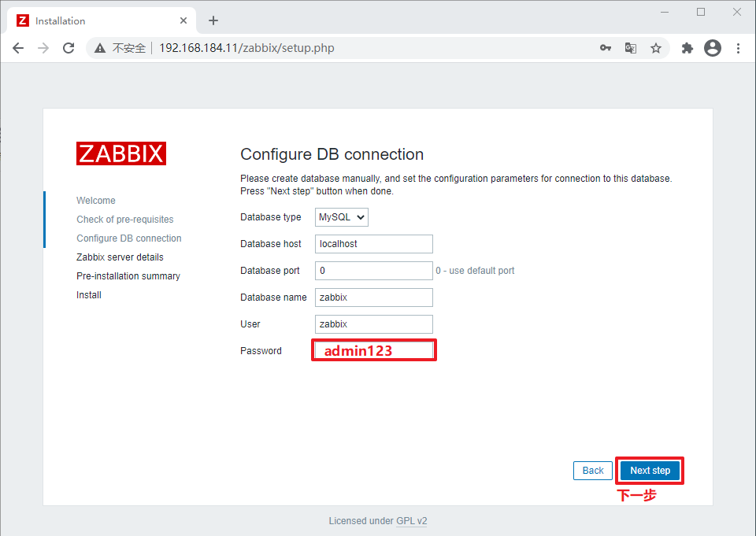Screen dimensions: 756x536
Task: Click the 'Database host' label
Action: pyautogui.click(x=270, y=244)
